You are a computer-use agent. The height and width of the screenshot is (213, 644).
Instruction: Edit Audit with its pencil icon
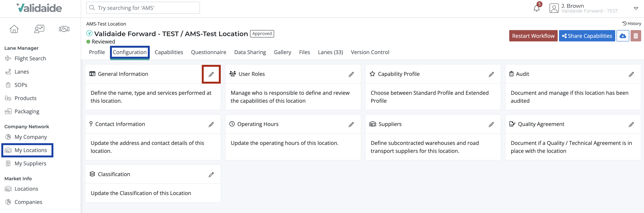click(631, 74)
